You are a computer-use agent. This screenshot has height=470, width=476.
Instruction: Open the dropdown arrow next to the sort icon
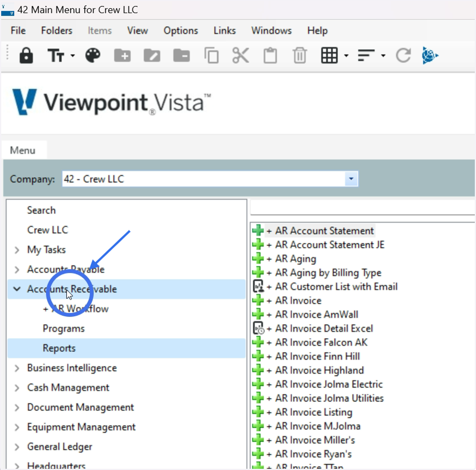pos(383,56)
